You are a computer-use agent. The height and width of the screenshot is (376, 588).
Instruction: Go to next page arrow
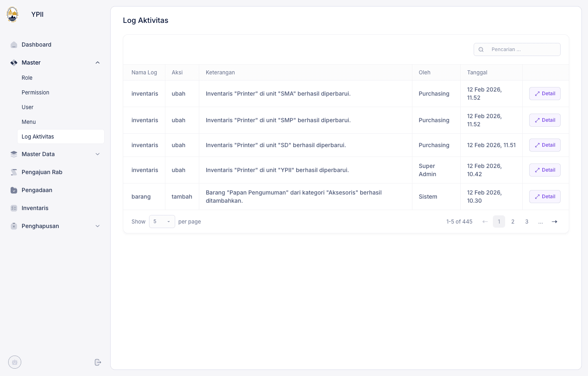555,222
